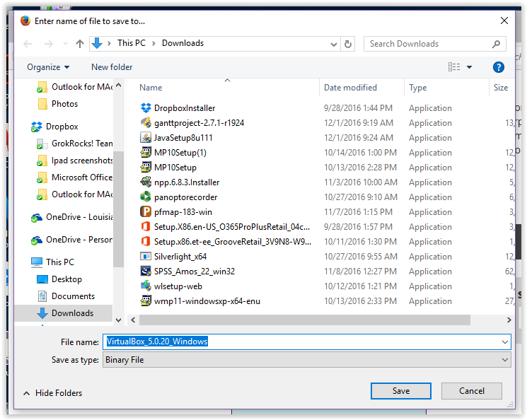Click the DropboxInstaller file icon
Image resolution: width=527 pixels, height=420 pixels.
(146, 108)
